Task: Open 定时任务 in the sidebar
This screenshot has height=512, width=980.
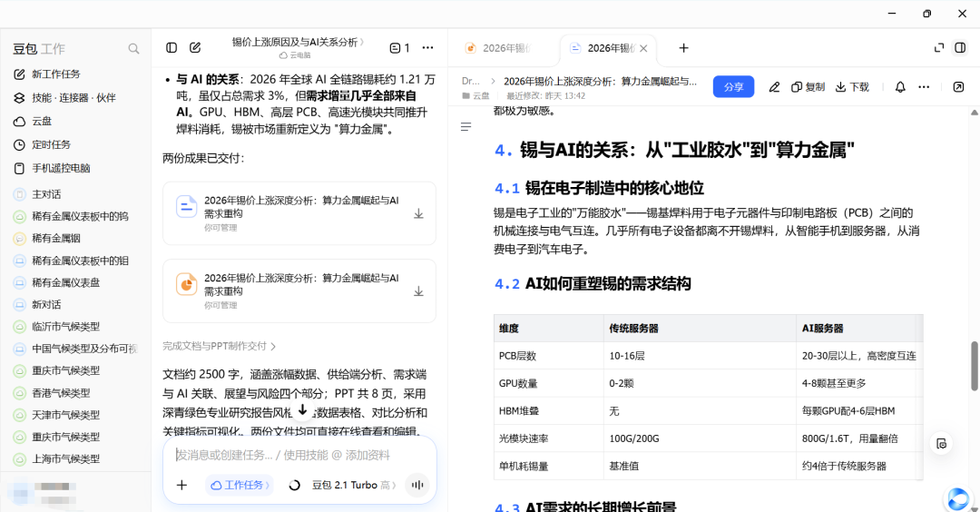Action: click(x=75, y=144)
